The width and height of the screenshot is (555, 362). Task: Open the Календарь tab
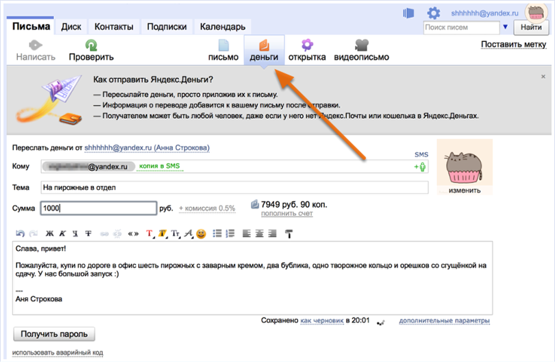222,27
